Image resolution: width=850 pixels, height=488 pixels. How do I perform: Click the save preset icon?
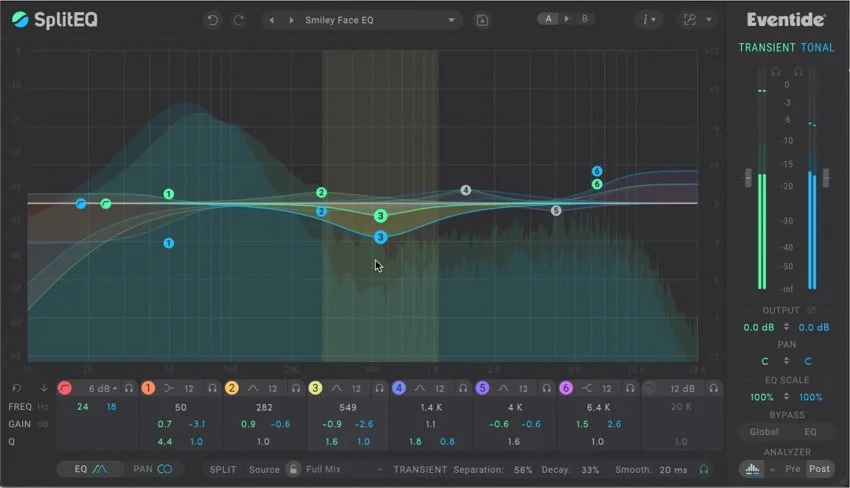tap(482, 20)
